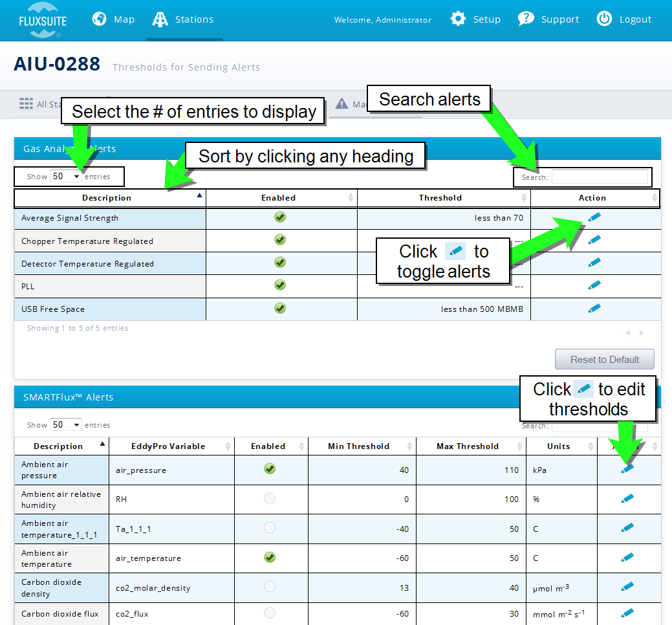Sort SMARTFlux table by Units
This screenshot has height=625, width=672.
tap(561, 446)
